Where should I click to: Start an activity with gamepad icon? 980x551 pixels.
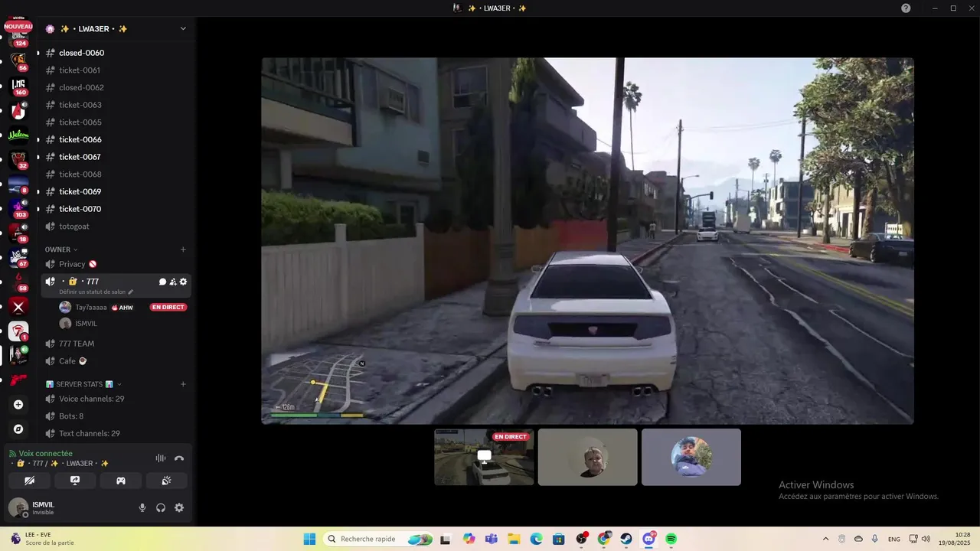121,481
